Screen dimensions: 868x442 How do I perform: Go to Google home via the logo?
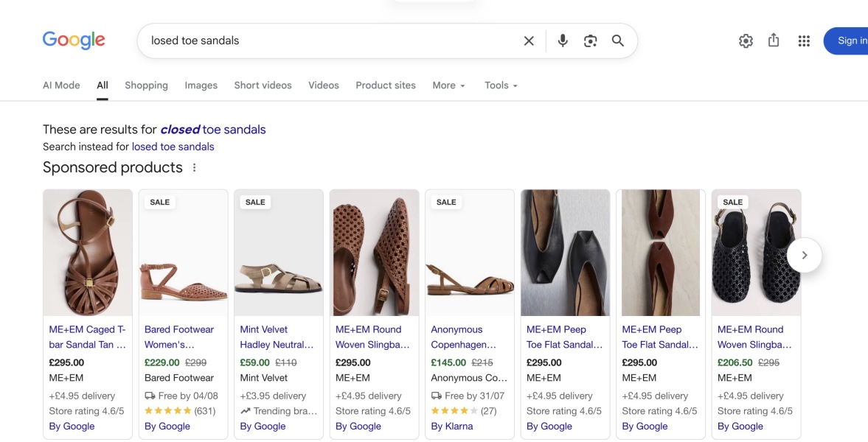[74, 40]
